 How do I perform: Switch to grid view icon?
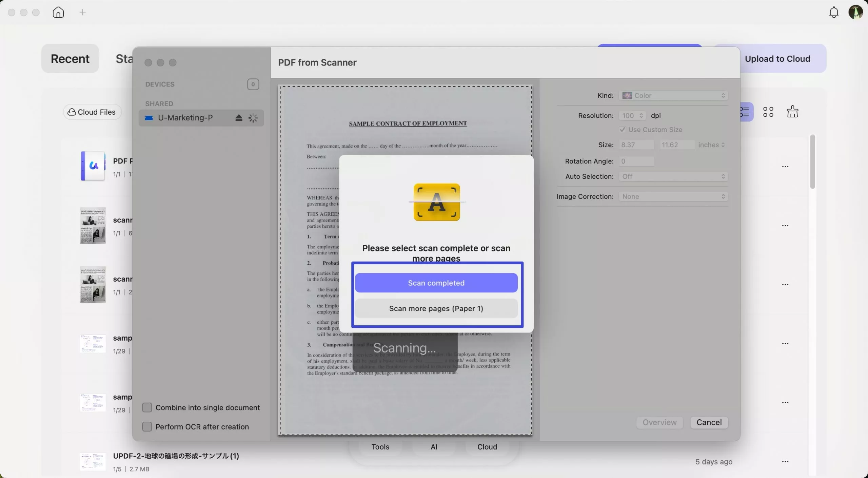768,112
